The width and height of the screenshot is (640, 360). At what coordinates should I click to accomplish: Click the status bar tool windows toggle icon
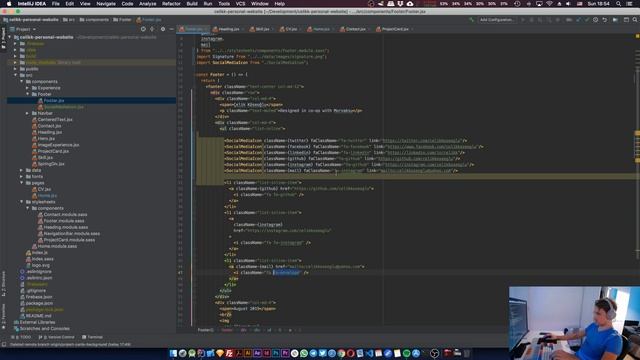click(x=4, y=344)
